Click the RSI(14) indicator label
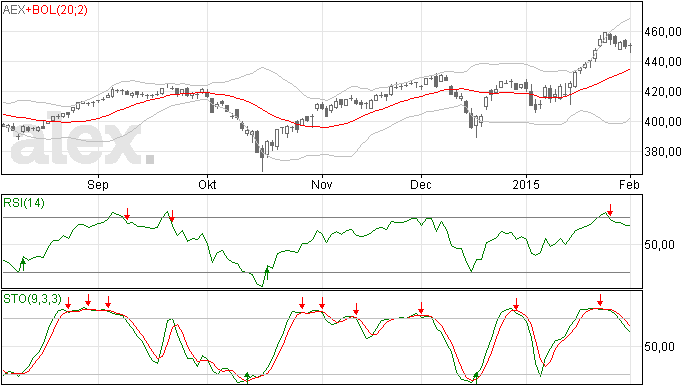 (x=24, y=203)
